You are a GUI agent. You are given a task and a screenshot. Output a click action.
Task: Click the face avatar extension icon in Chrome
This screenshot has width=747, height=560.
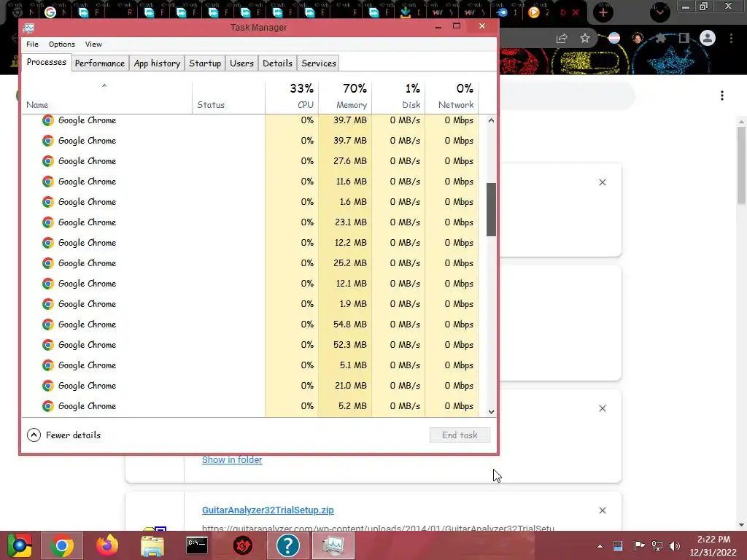[x=638, y=38]
